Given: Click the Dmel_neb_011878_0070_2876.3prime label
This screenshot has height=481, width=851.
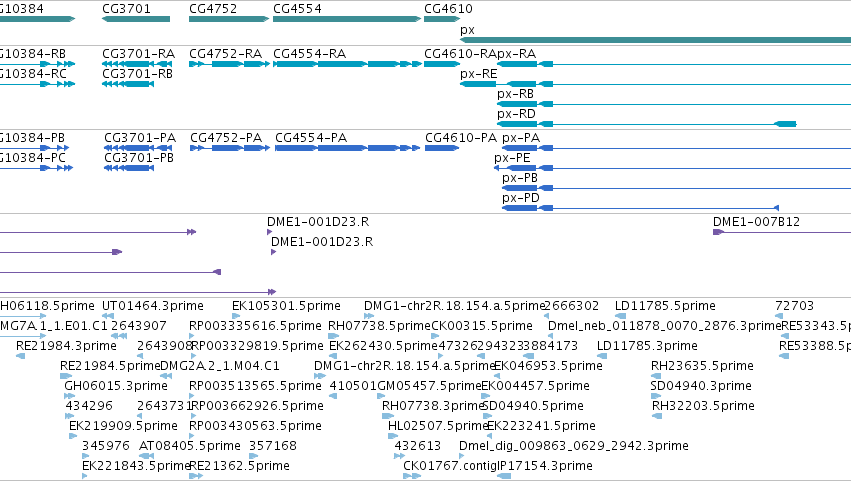Looking at the screenshot, I should click(664, 326).
